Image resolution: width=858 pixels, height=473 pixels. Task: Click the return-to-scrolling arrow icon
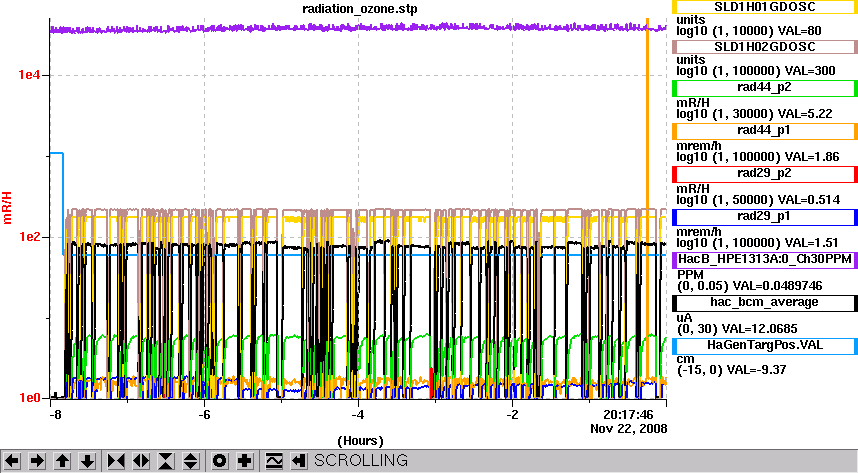[298, 461]
